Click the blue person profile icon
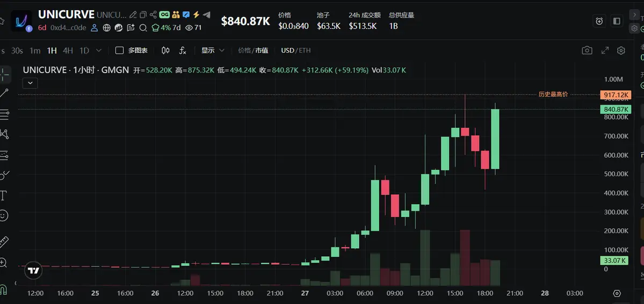The image size is (644, 304). coord(95,28)
